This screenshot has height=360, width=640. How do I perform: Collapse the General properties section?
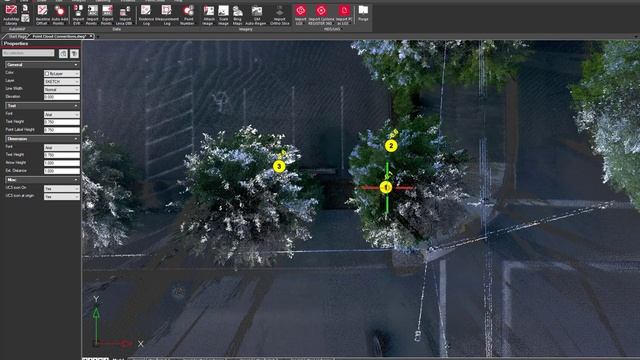pos(76,65)
